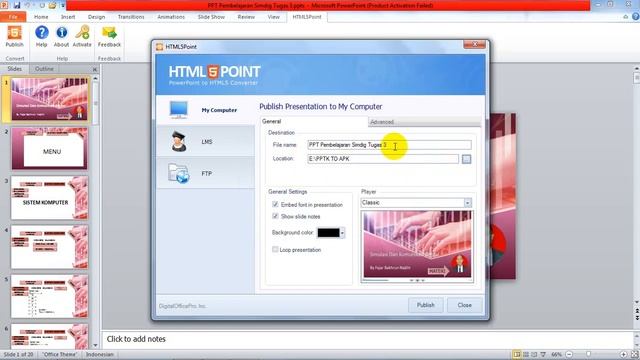Select slide 2 MENU thumbnail
The width and height of the screenshot is (640, 360).
pyautogui.click(x=49, y=148)
